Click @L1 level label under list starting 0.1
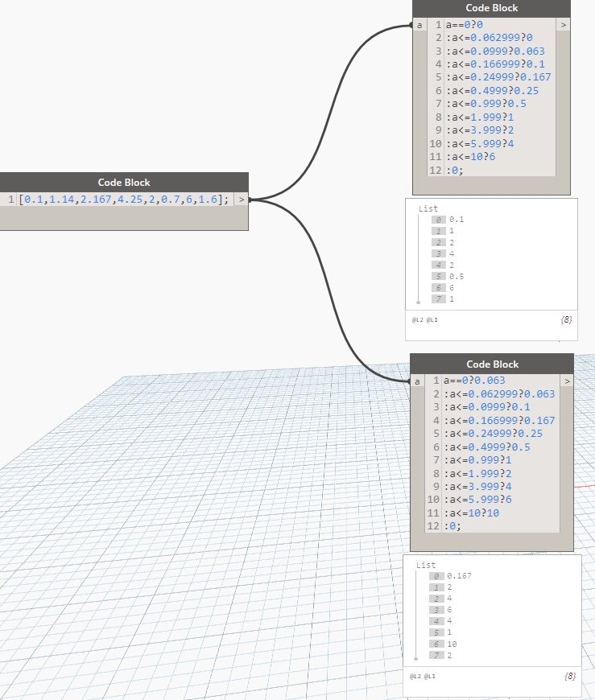Image resolution: width=595 pixels, height=700 pixels. click(432, 319)
